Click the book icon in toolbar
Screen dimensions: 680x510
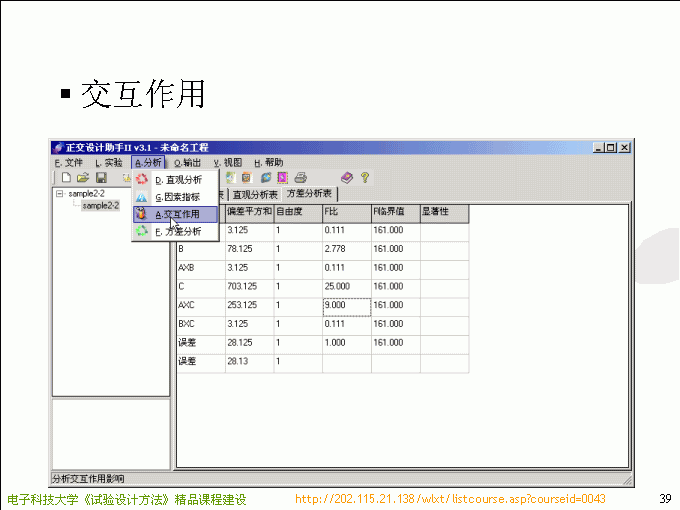click(x=346, y=178)
